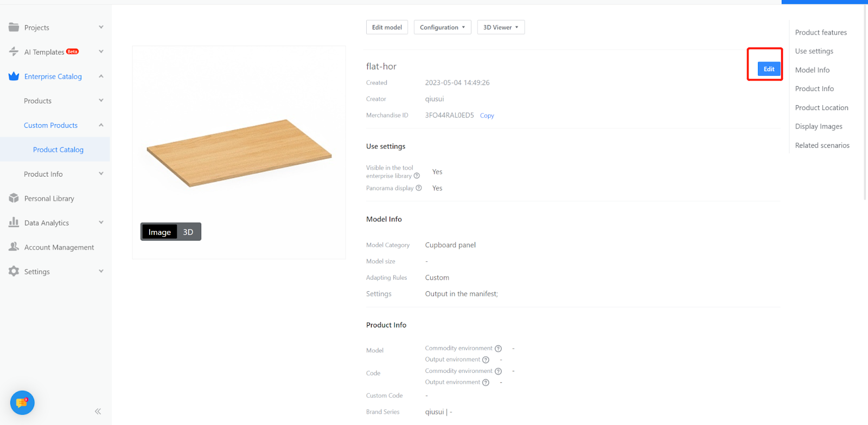Image resolution: width=868 pixels, height=425 pixels.
Task: Open the Configuration dropdown
Action: 442,27
